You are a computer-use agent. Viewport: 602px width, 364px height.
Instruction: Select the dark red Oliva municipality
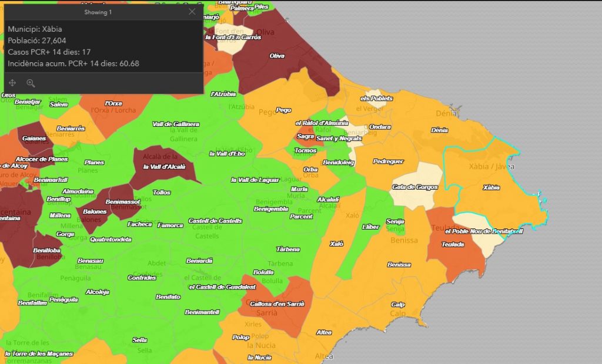pyautogui.click(x=277, y=56)
